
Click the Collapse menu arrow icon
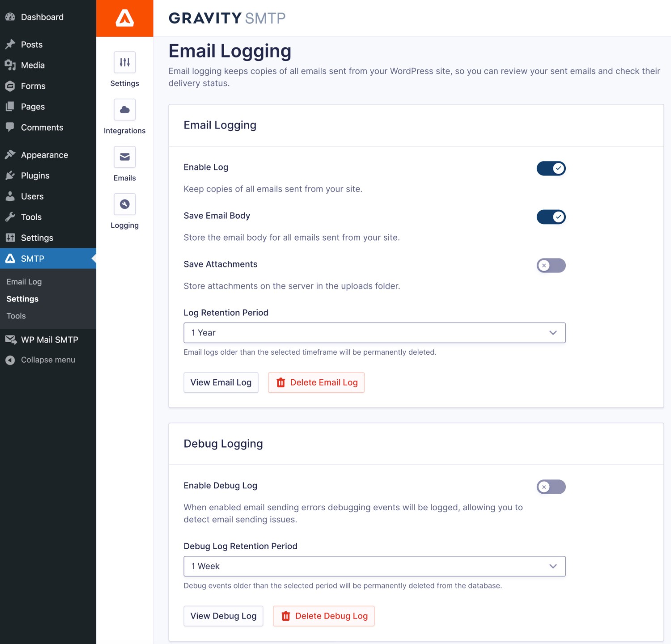click(x=10, y=360)
